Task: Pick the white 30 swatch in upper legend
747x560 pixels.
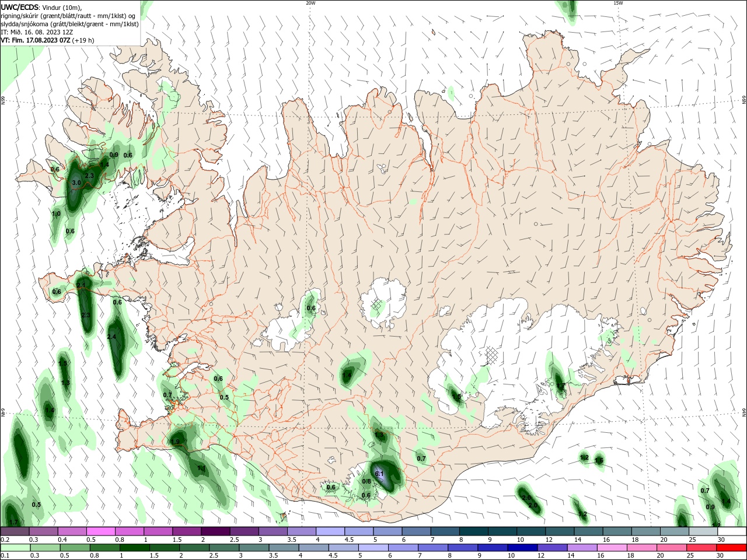Action: coord(732,531)
